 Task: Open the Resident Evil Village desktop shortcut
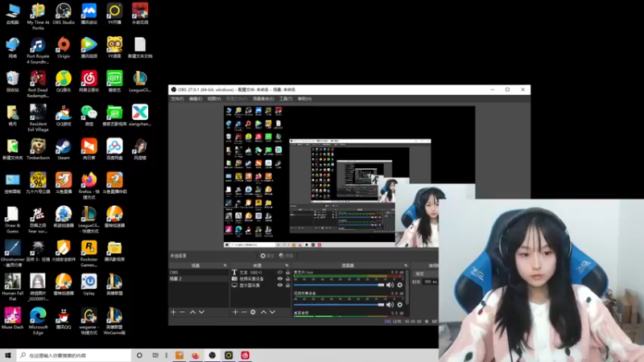point(38,118)
